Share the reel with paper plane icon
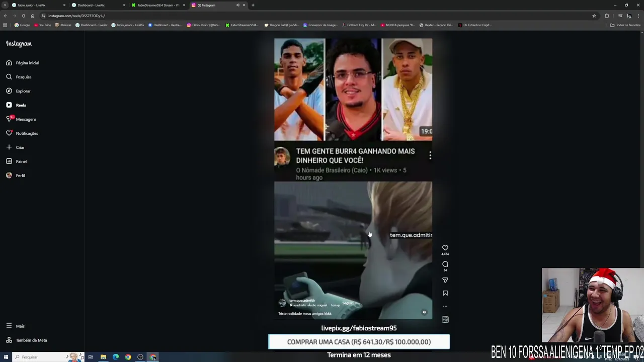 click(445, 280)
